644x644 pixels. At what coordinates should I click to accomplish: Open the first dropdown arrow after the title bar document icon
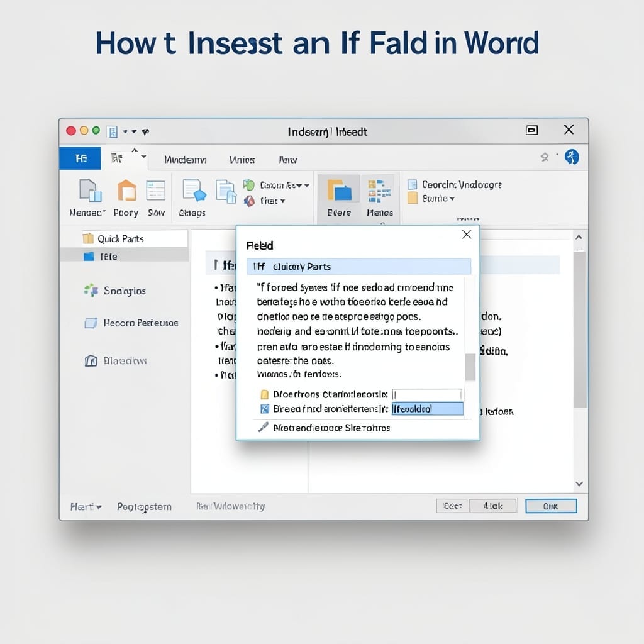point(125,132)
